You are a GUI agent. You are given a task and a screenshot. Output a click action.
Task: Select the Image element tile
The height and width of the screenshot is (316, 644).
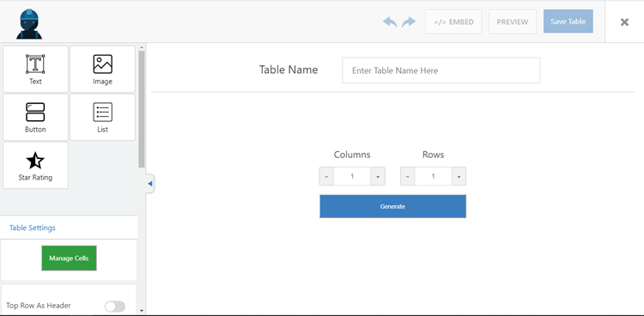(102, 69)
